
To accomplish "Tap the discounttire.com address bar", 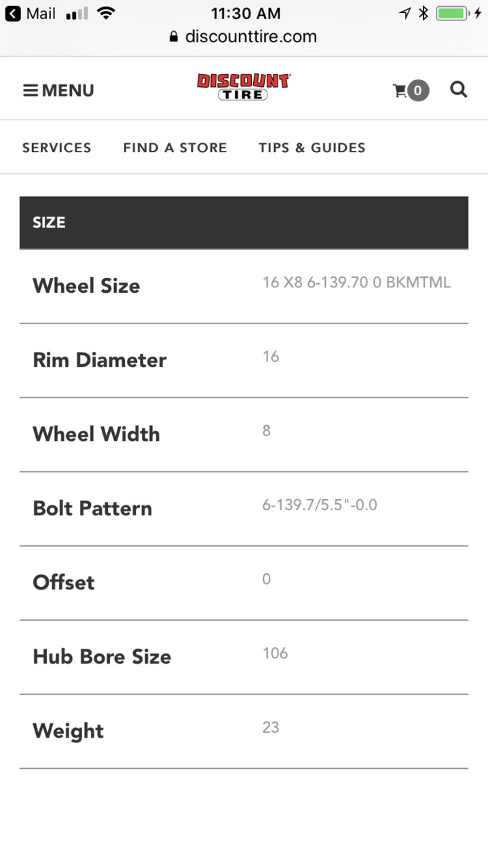I will pos(244,37).
